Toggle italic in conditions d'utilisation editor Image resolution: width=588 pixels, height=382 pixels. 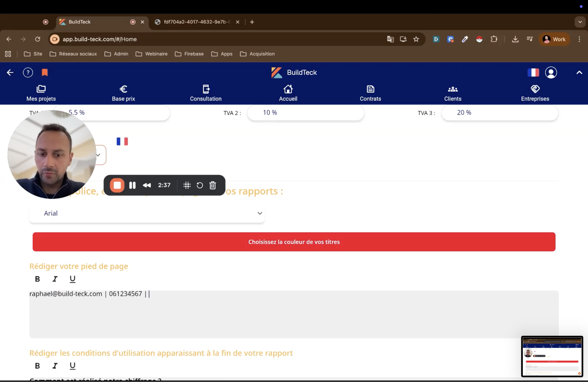55,366
